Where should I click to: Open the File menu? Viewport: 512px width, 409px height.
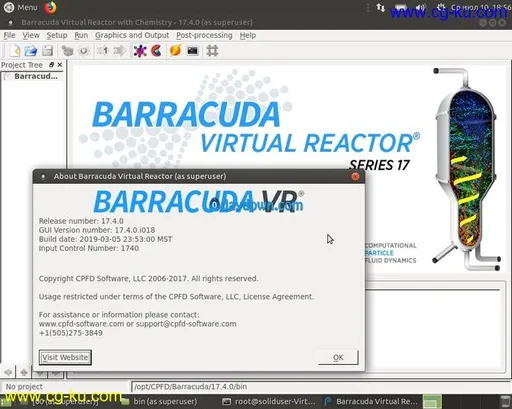coord(9,35)
